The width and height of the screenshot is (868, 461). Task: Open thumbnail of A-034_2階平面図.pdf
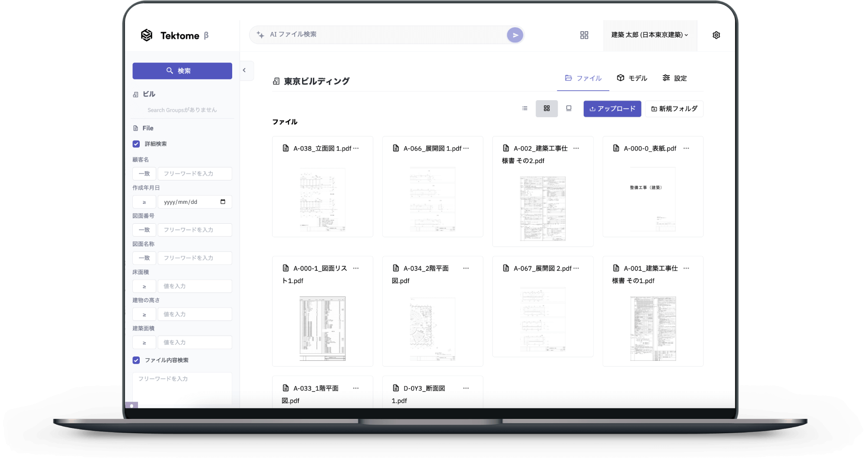click(433, 329)
